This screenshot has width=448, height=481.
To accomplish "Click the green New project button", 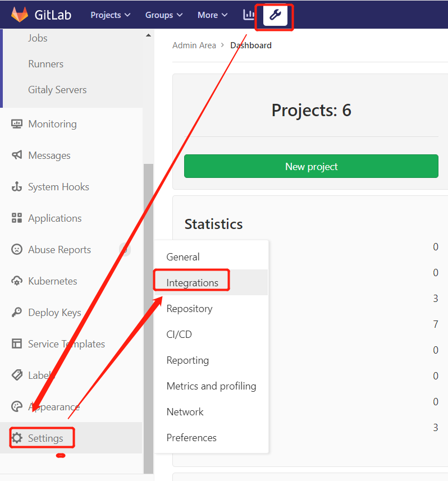I will coord(311,166).
